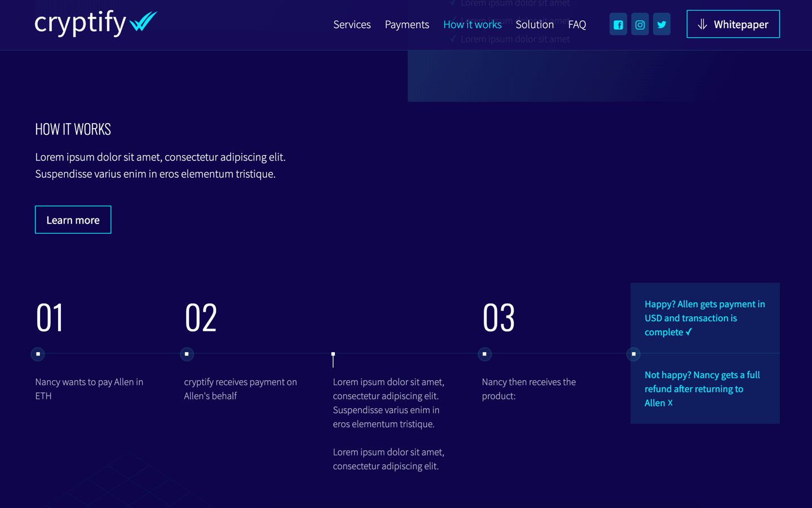Select the highlighted How it works nav item
Image resolution: width=812 pixels, height=508 pixels.
[x=473, y=24]
